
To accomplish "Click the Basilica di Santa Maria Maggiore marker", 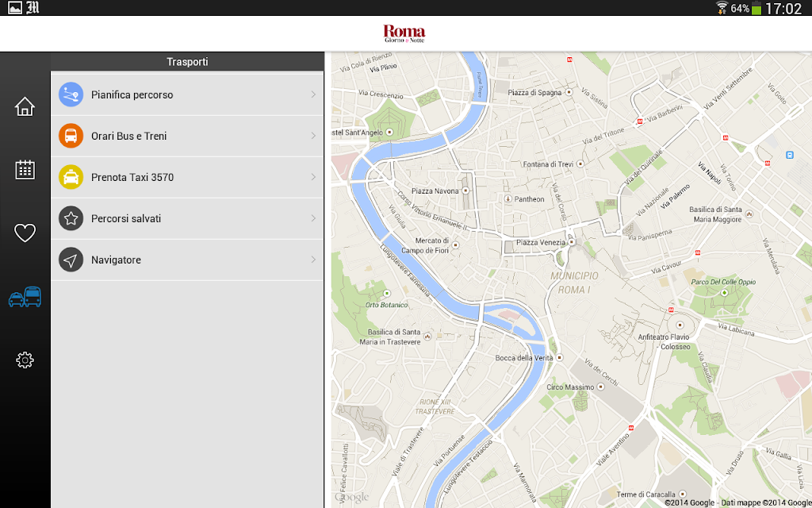I will (749, 214).
